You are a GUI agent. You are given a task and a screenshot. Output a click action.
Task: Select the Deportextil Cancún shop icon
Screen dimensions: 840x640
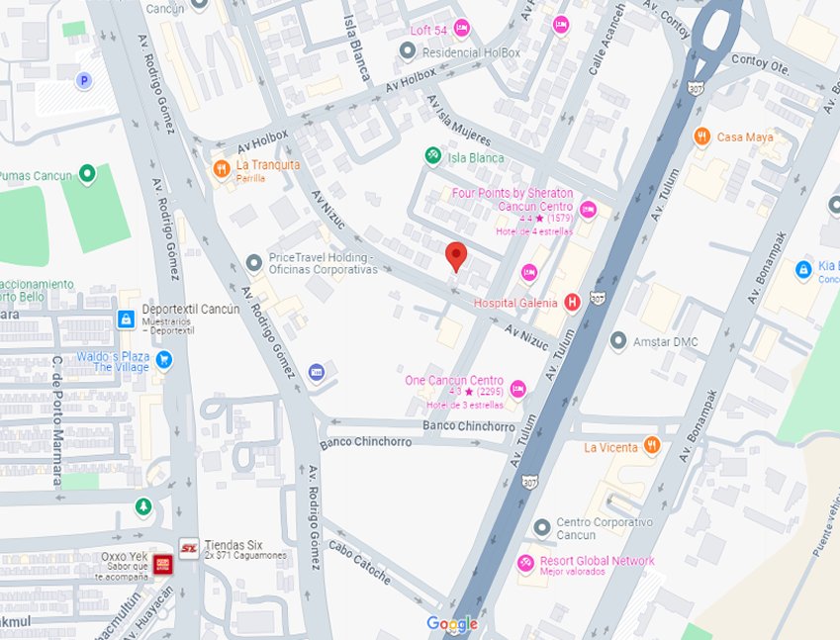(x=126, y=320)
